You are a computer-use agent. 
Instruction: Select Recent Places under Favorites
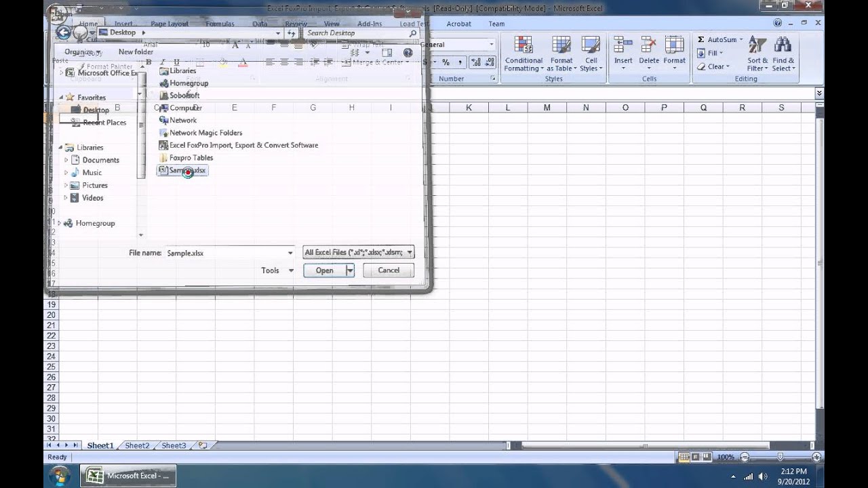(x=99, y=123)
